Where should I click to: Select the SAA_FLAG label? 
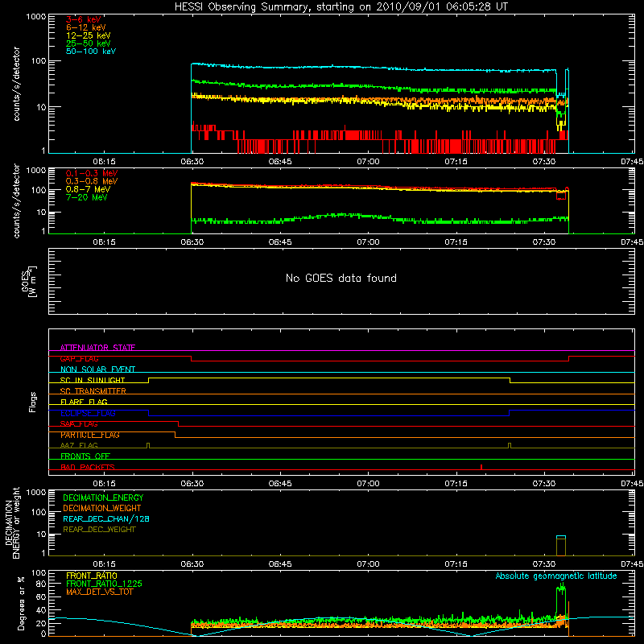[79, 424]
